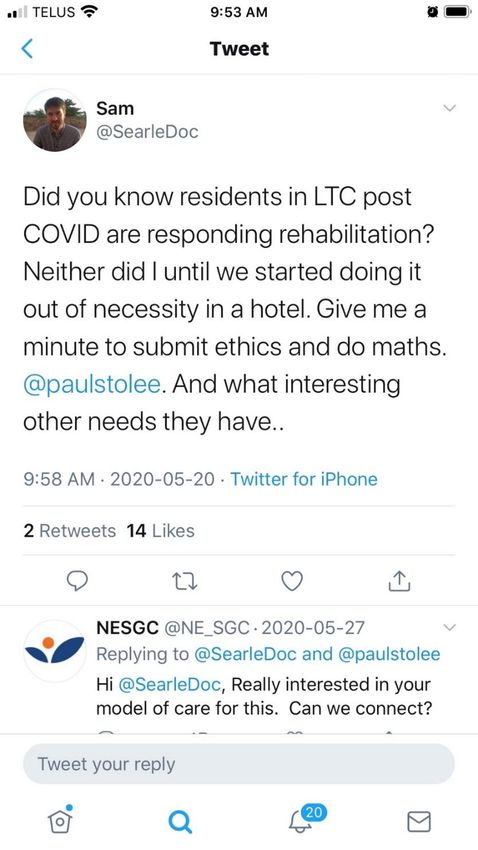View the 2 Retweets list

pos(69,531)
